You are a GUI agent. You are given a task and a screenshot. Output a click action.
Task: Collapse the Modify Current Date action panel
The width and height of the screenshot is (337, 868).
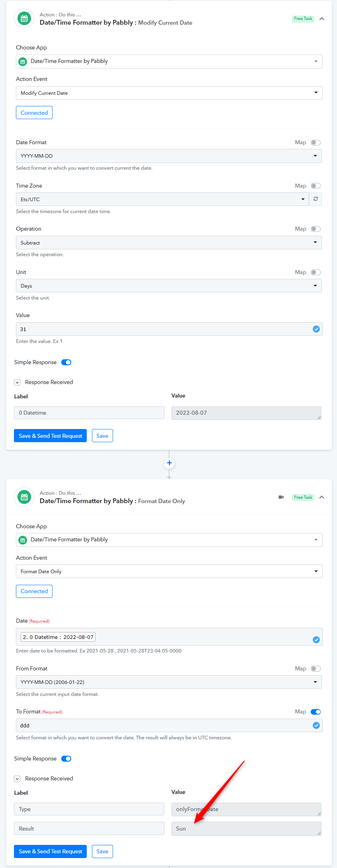tap(322, 19)
